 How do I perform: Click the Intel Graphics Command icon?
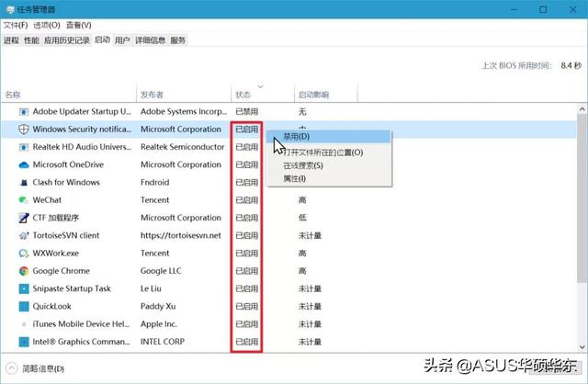point(24,342)
